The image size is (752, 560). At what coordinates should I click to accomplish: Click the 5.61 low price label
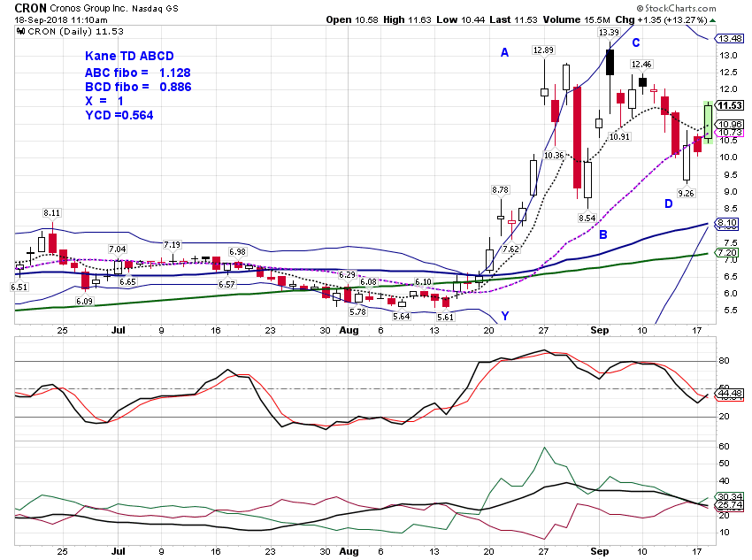point(445,318)
